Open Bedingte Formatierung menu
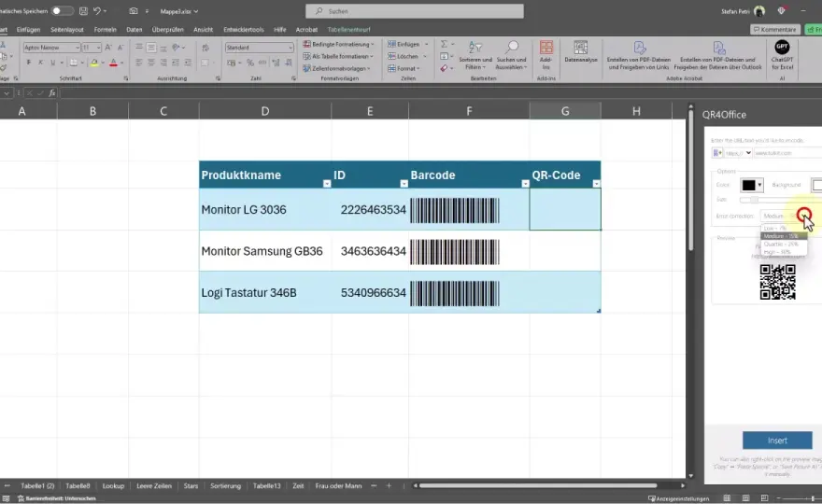 pyautogui.click(x=339, y=44)
